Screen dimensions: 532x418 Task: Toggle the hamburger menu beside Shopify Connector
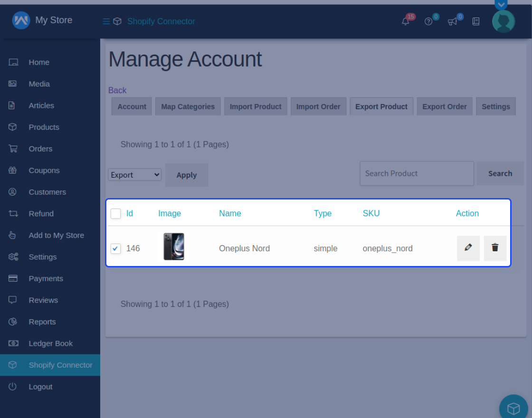[x=105, y=21]
